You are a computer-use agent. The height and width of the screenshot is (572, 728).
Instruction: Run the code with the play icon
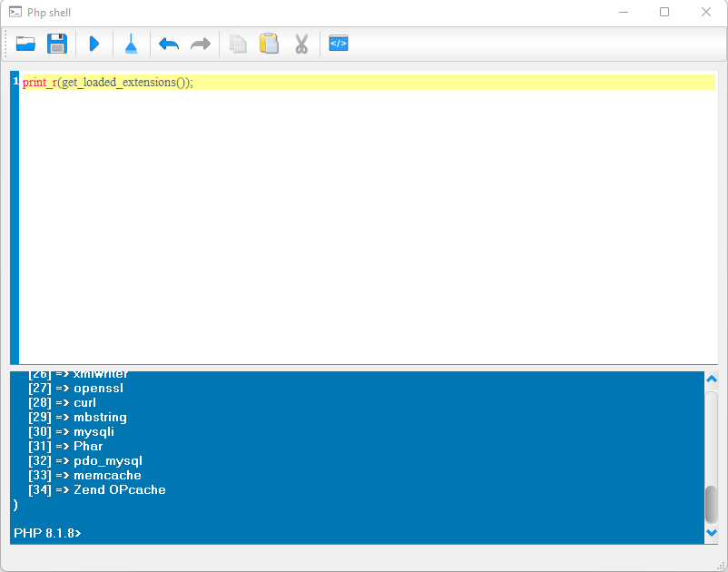pyautogui.click(x=94, y=44)
